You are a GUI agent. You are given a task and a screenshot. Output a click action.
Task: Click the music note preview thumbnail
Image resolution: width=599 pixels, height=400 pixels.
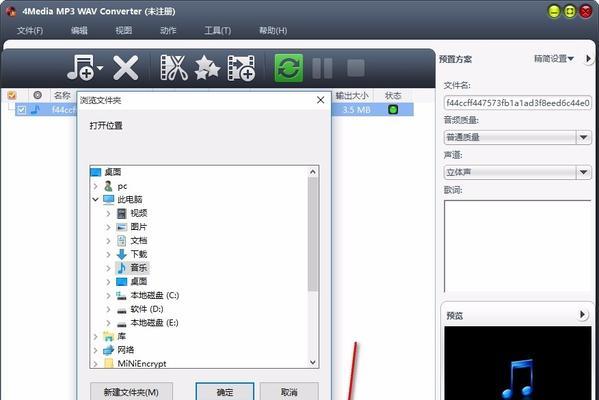click(518, 363)
